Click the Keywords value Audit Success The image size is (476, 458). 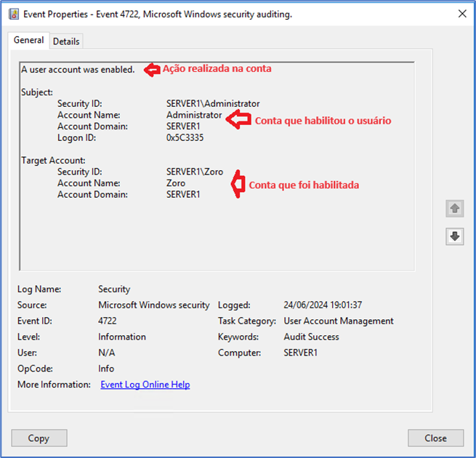(311, 337)
